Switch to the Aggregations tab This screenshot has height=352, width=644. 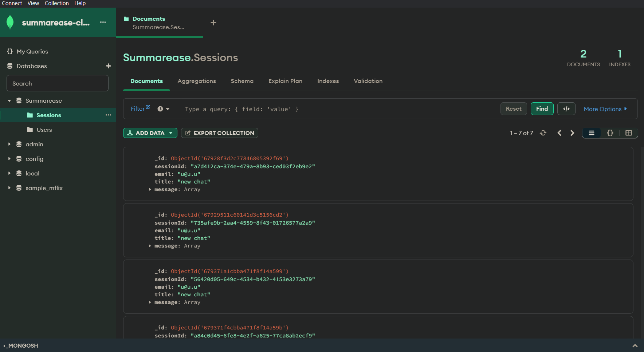(x=197, y=81)
